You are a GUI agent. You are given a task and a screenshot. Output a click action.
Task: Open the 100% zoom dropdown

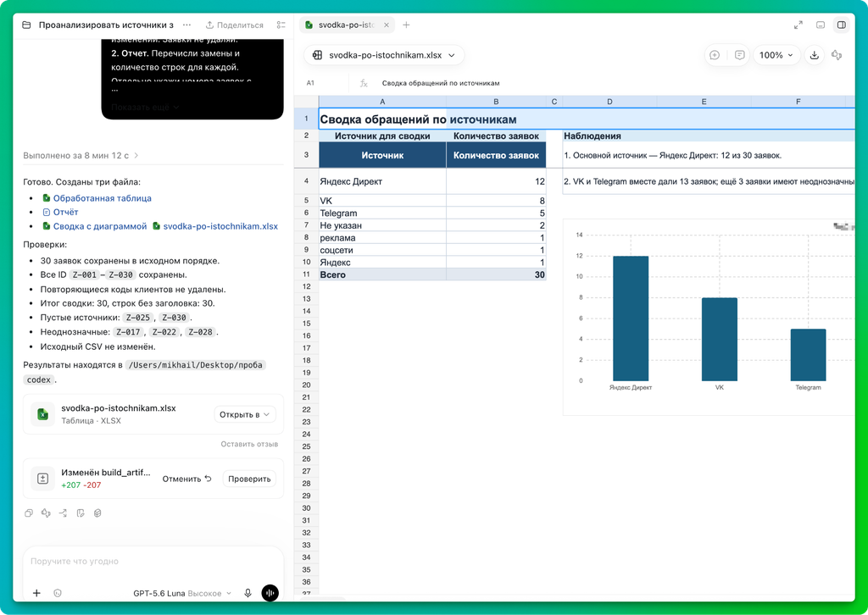[x=776, y=55]
